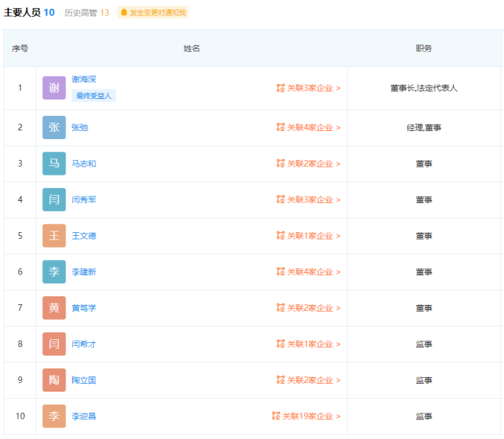Click 黄笃学's avatar icon

[54, 308]
